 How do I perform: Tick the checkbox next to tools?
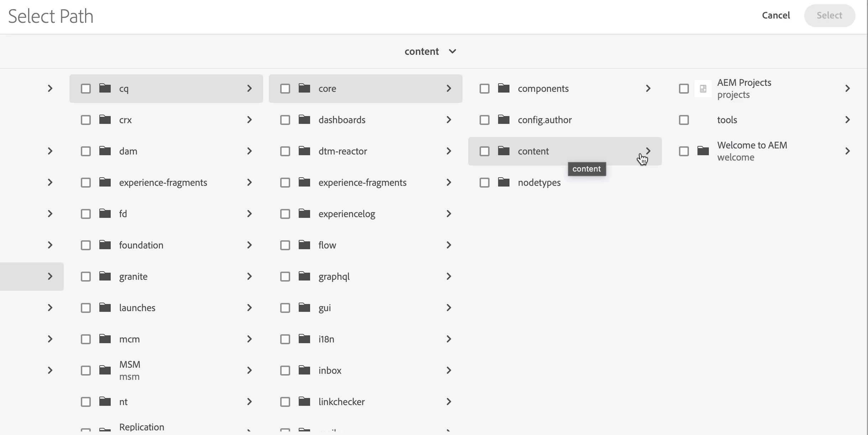pyautogui.click(x=684, y=120)
